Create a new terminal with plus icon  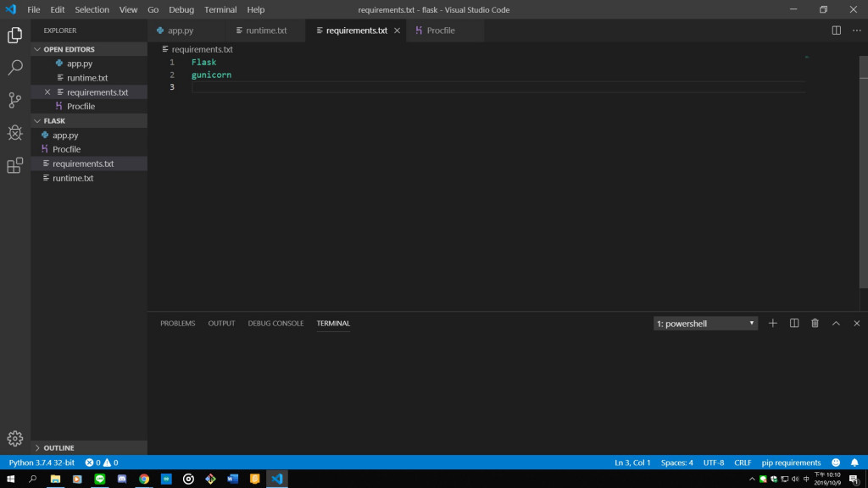click(773, 323)
